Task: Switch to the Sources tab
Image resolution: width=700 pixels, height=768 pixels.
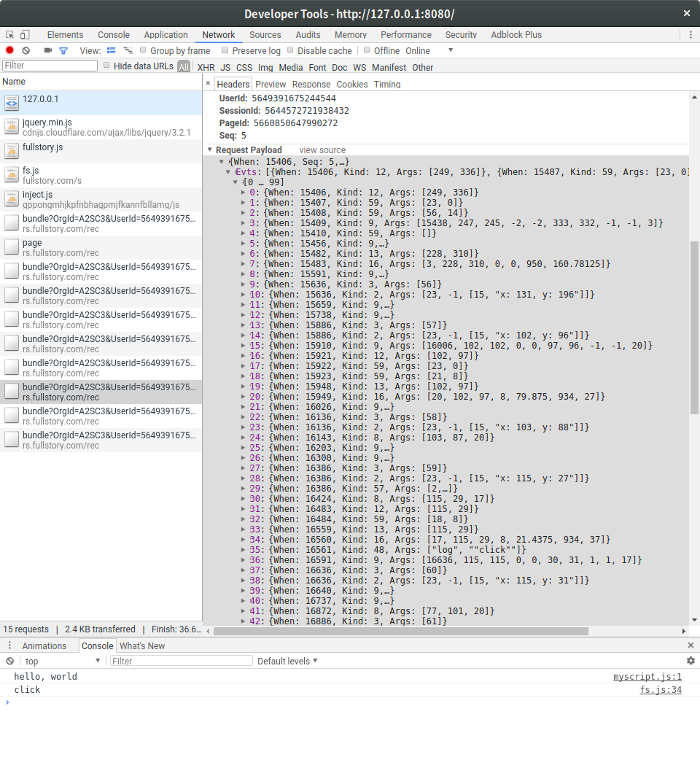Action: coord(265,35)
